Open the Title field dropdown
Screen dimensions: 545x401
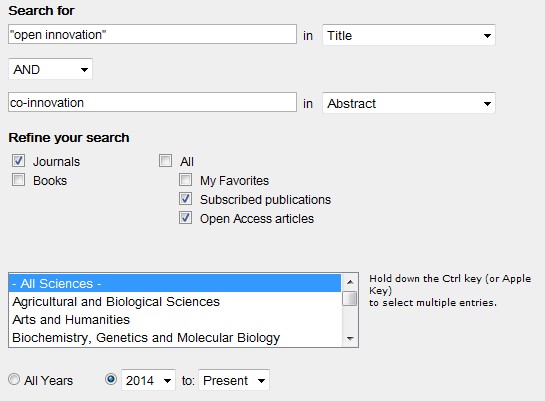pos(409,35)
